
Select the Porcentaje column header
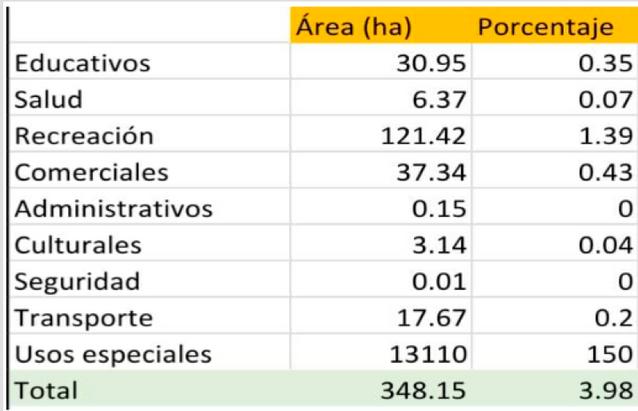[x=555, y=25]
